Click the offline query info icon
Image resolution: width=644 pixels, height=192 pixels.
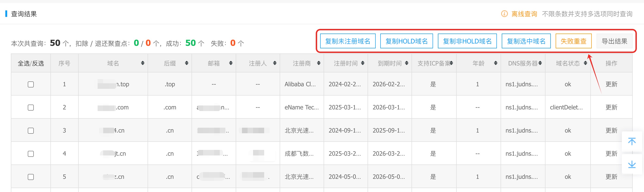pos(504,14)
